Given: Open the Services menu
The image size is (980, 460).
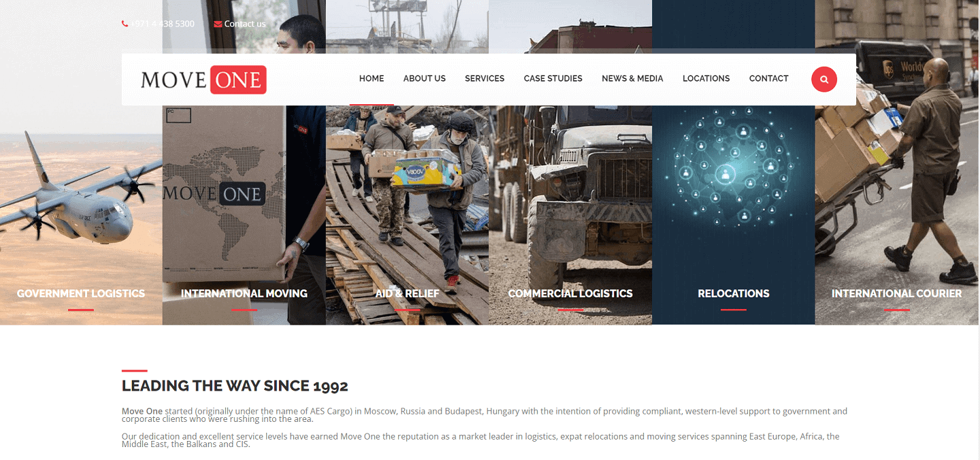Looking at the screenshot, I should [485, 78].
